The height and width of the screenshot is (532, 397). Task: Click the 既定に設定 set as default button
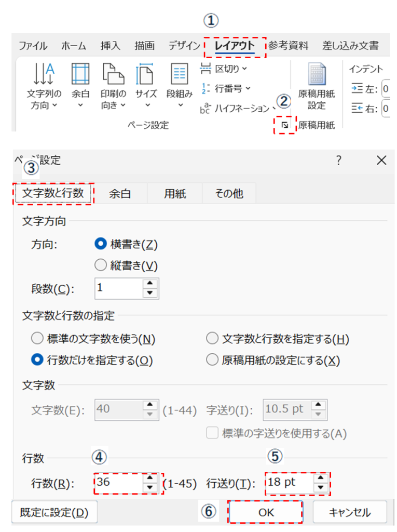pyautogui.click(x=54, y=512)
